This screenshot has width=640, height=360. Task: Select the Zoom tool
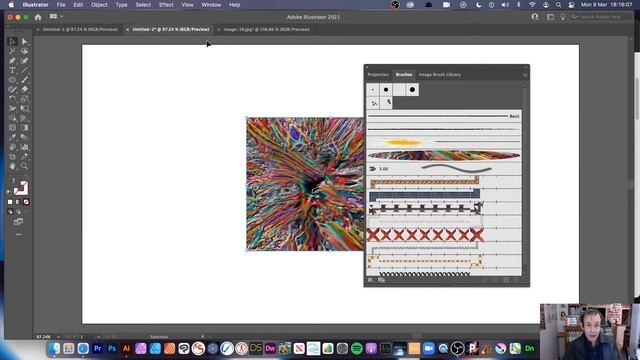click(x=24, y=166)
